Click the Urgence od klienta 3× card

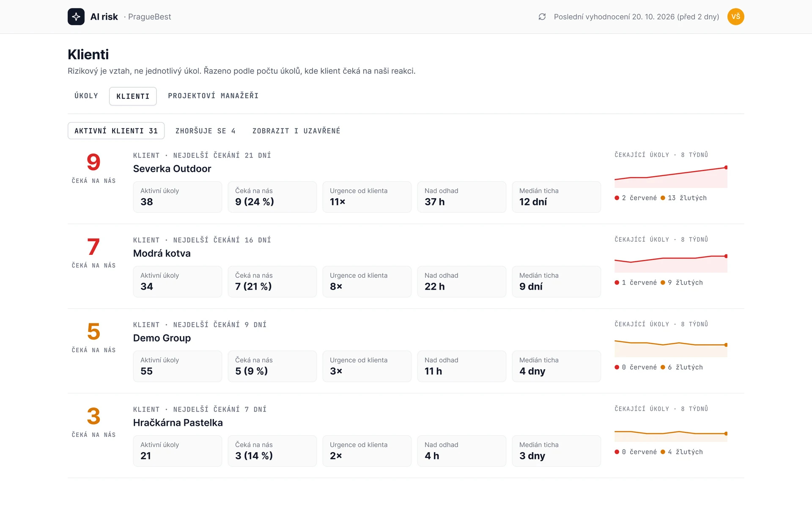pos(367,366)
